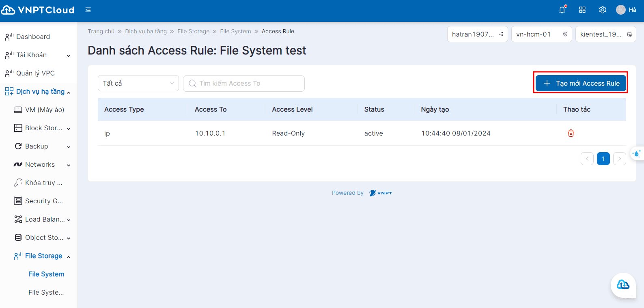Select File System in sidebar
This screenshot has height=308, width=644.
point(46,274)
